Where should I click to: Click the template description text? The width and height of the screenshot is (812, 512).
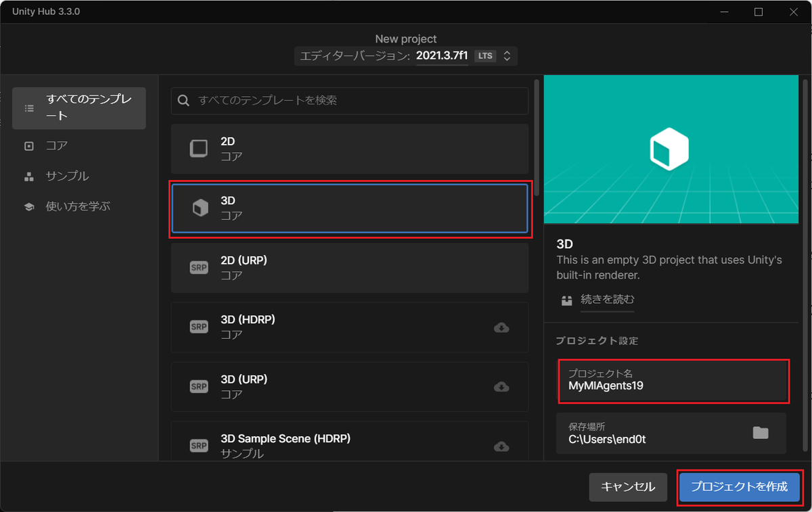tap(669, 268)
